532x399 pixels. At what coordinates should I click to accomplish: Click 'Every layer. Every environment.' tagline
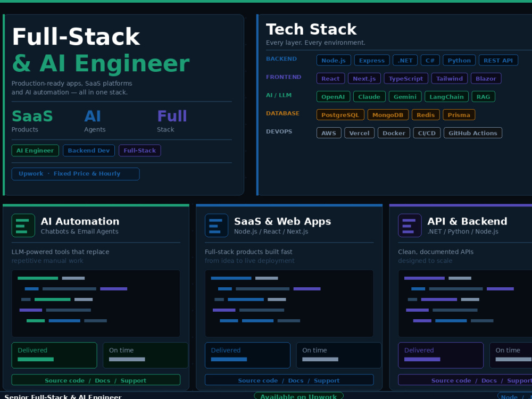click(x=315, y=43)
